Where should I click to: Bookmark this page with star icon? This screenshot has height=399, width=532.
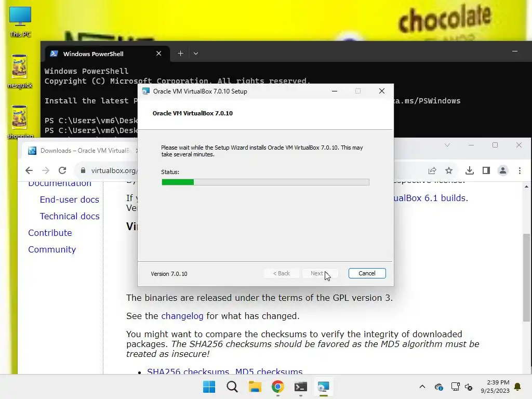pyautogui.click(x=449, y=170)
